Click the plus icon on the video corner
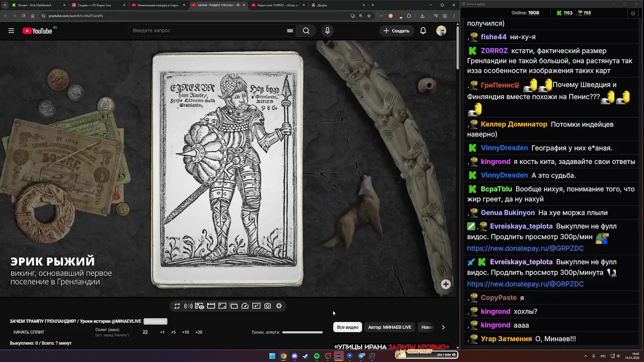Screen dimensions: 644x362 446,284
